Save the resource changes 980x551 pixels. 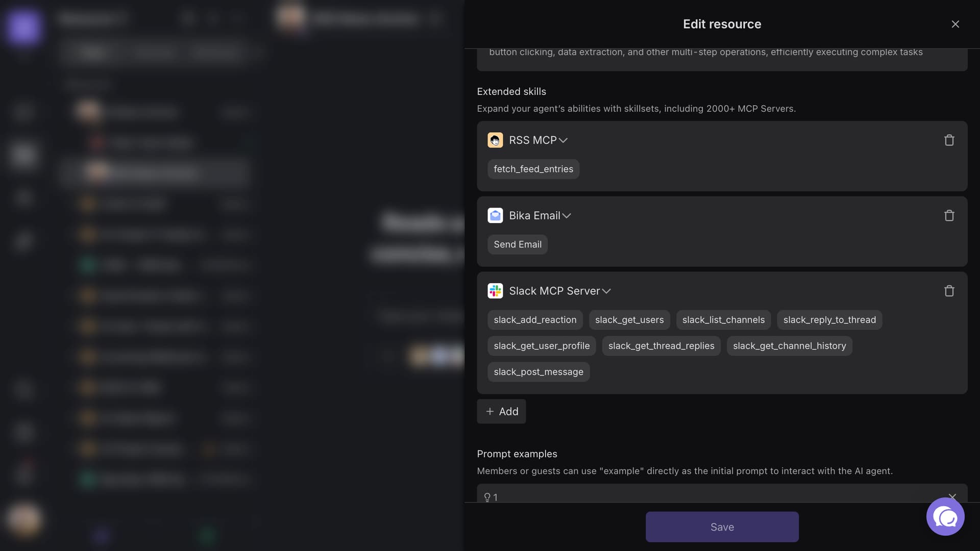722,527
